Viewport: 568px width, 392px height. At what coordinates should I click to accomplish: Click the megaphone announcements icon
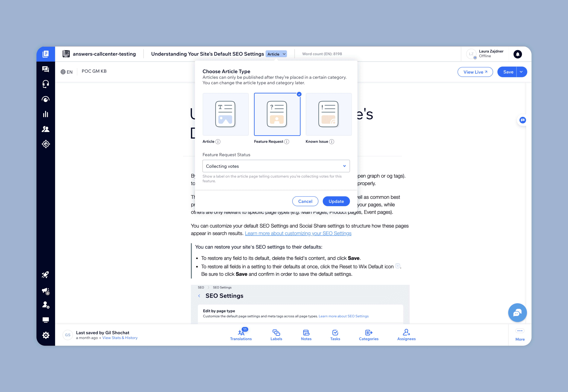[x=46, y=291]
